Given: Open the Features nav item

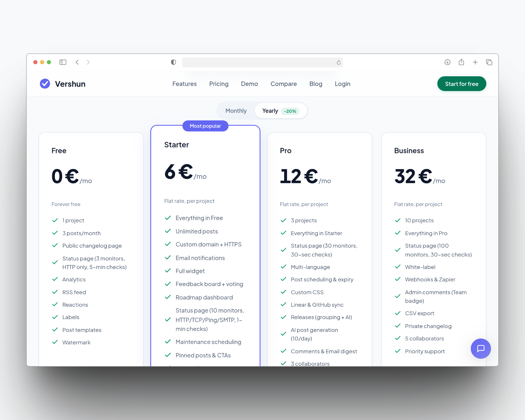Looking at the screenshot, I should (x=184, y=84).
